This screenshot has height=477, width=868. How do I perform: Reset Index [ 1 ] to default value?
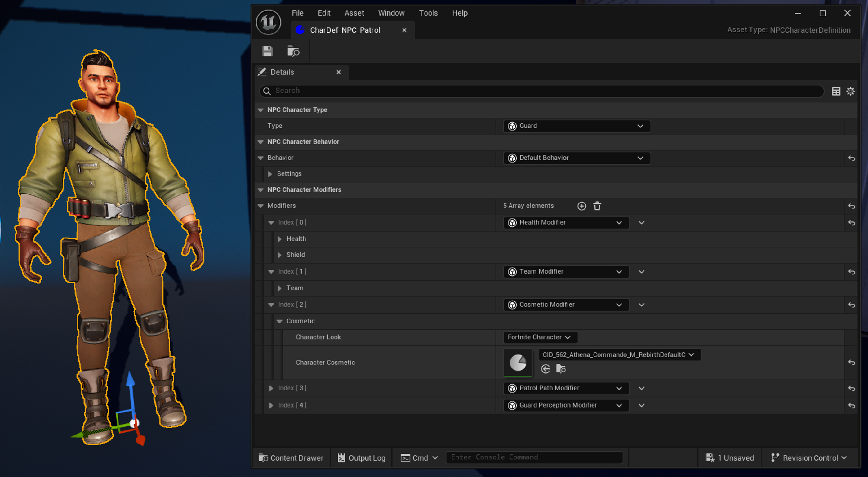(x=852, y=272)
